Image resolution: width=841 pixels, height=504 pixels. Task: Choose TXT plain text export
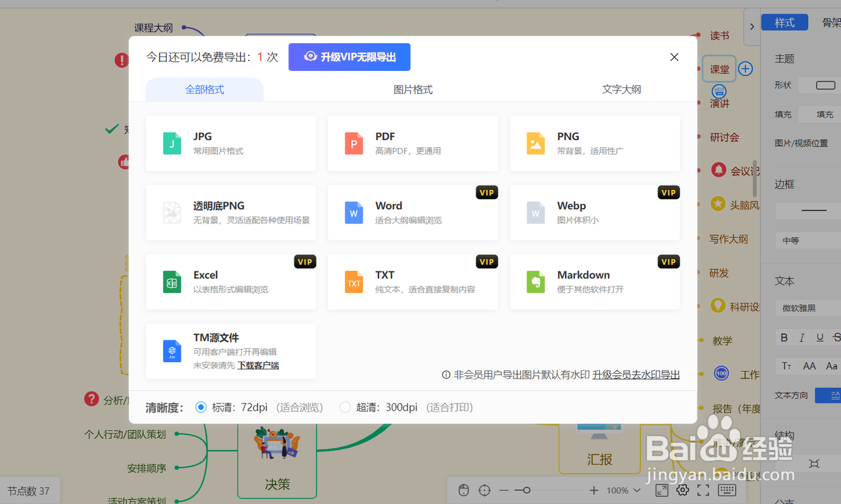413,282
